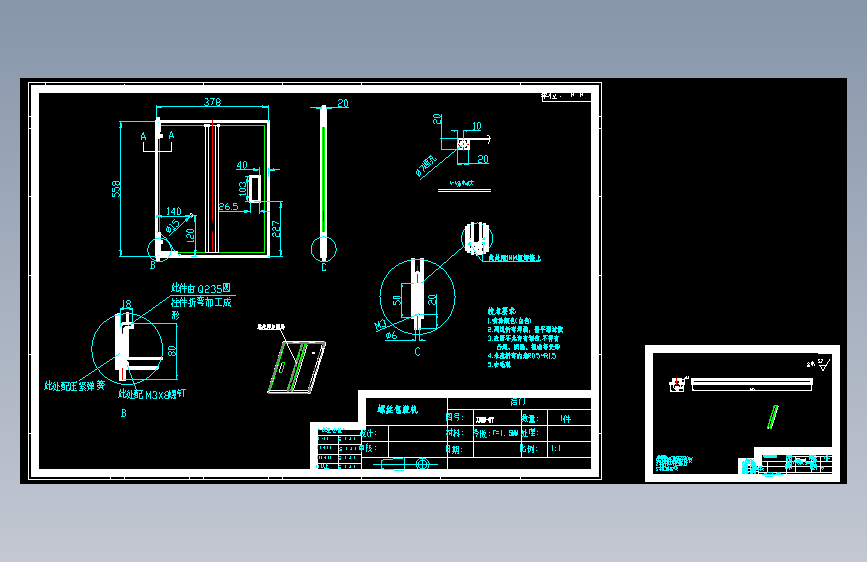Select the note text '此件由 Q235圆'
This screenshot has width=867, height=562.
pyautogui.click(x=201, y=288)
